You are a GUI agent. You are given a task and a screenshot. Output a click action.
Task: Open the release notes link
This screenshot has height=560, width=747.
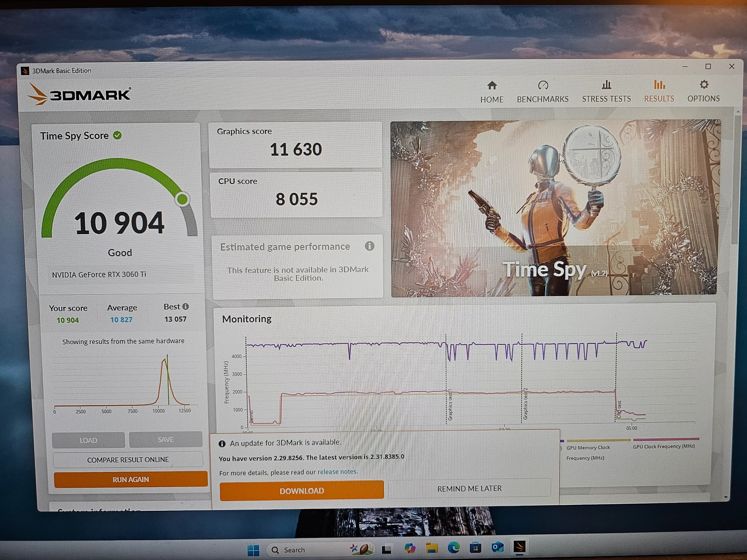point(337,471)
